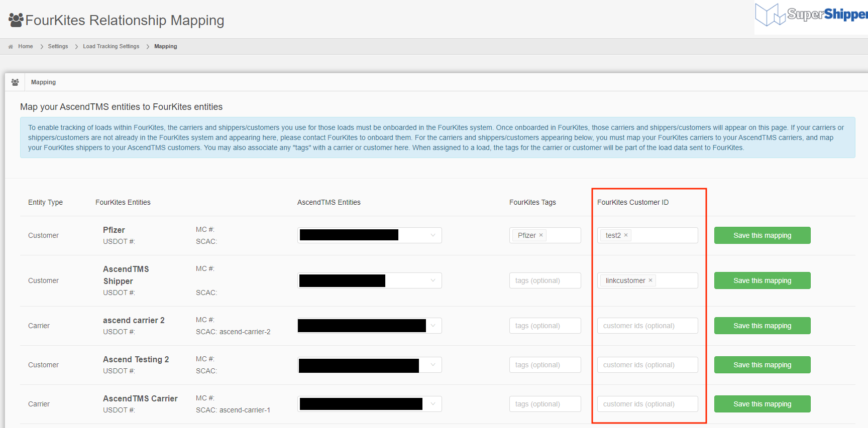This screenshot has height=428, width=868.
Task: Save the AscendTMS Shipper mapping
Action: [763, 280]
